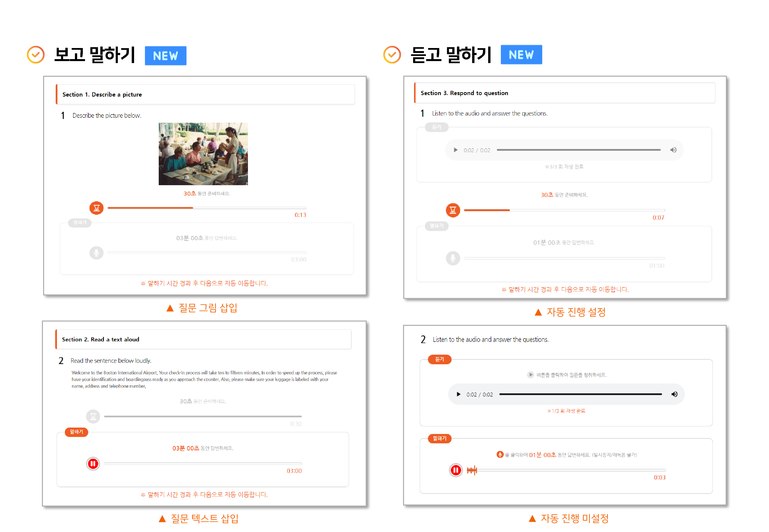Click the Section 1. Describe a picture header
The width and height of the screenshot is (769, 532).
click(x=205, y=94)
